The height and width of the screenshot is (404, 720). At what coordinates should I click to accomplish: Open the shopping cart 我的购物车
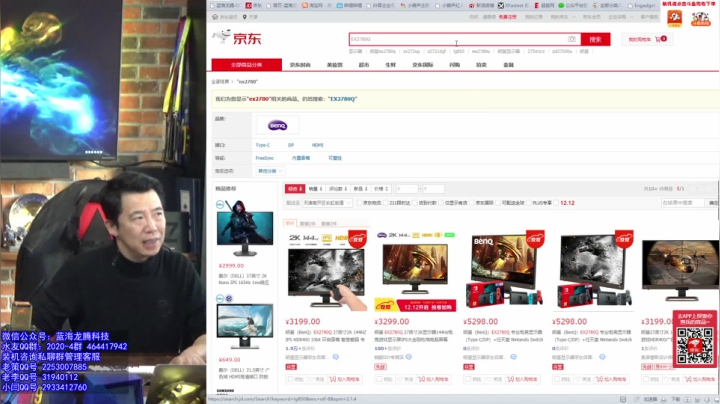tap(647, 39)
